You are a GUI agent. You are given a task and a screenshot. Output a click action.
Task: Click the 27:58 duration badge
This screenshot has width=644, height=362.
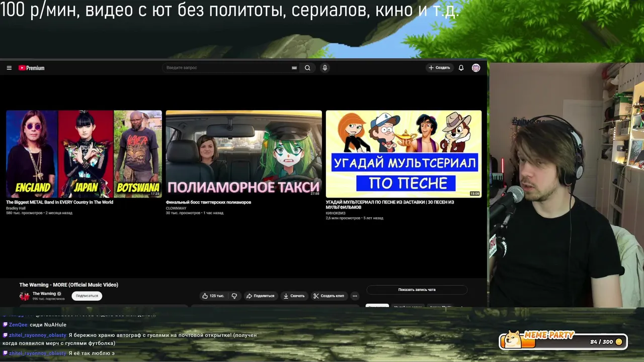[315, 194]
